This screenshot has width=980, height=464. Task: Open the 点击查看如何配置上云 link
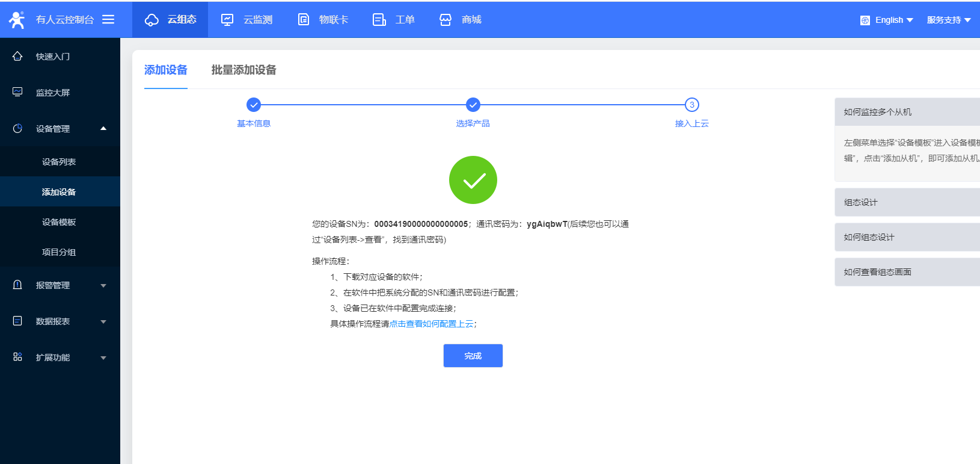431,324
